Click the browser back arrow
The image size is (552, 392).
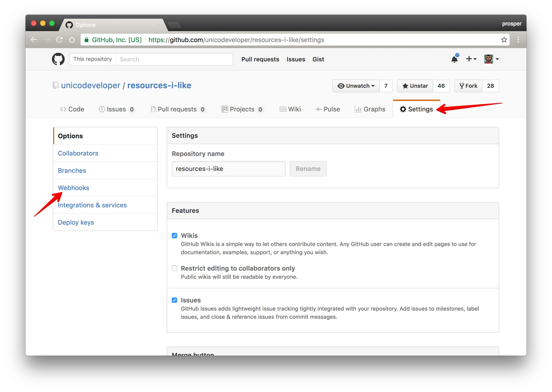click(x=34, y=40)
